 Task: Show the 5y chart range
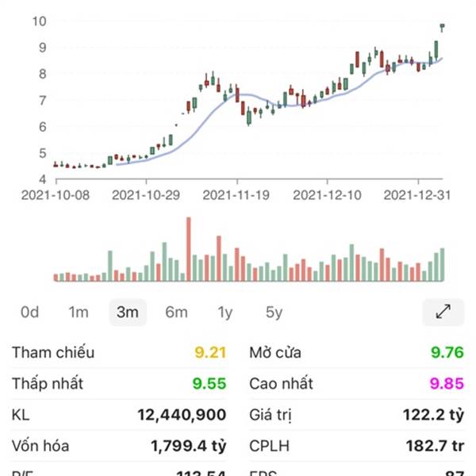(274, 313)
